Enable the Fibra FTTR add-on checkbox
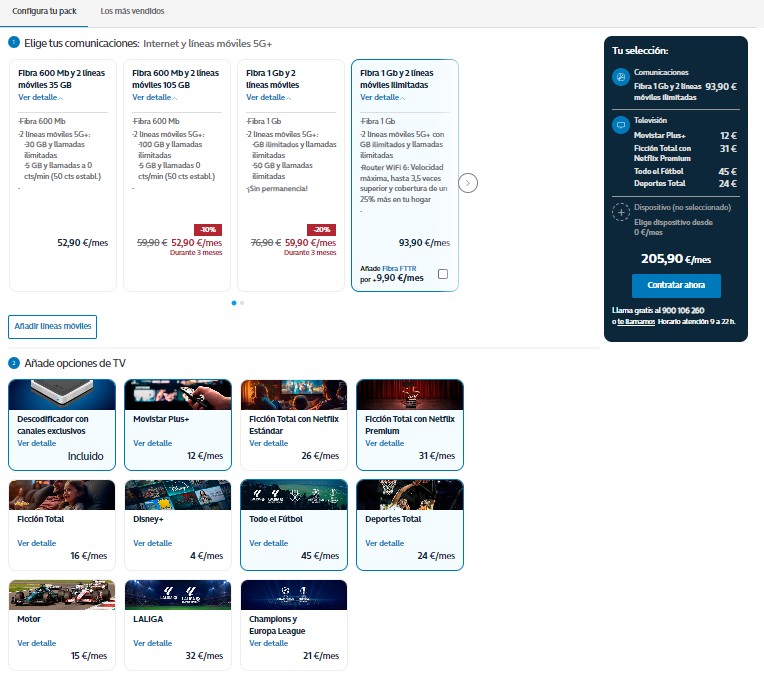The width and height of the screenshot is (764, 675). click(x=442, y=274)
